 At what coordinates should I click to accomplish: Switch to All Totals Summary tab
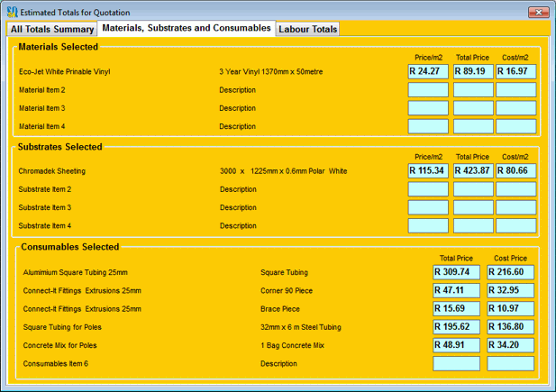tap(51, 29)
